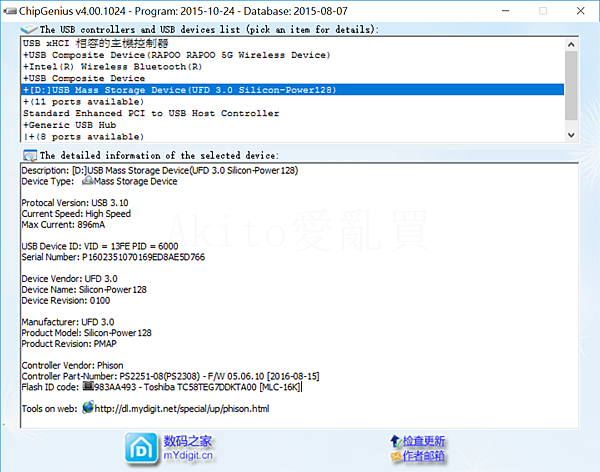Click the device list scroll down arrow
Image resolution: width=600 pixels, height=472 pixels.
pos(571,135)
